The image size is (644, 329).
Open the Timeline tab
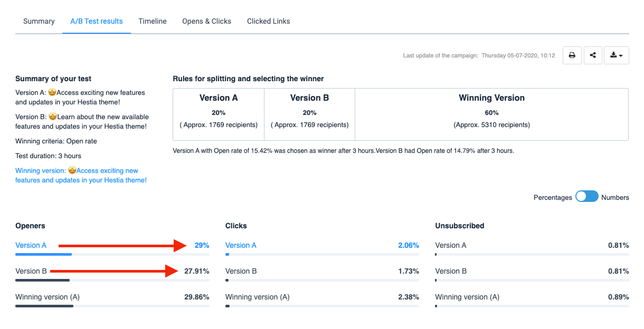[153, 22]
